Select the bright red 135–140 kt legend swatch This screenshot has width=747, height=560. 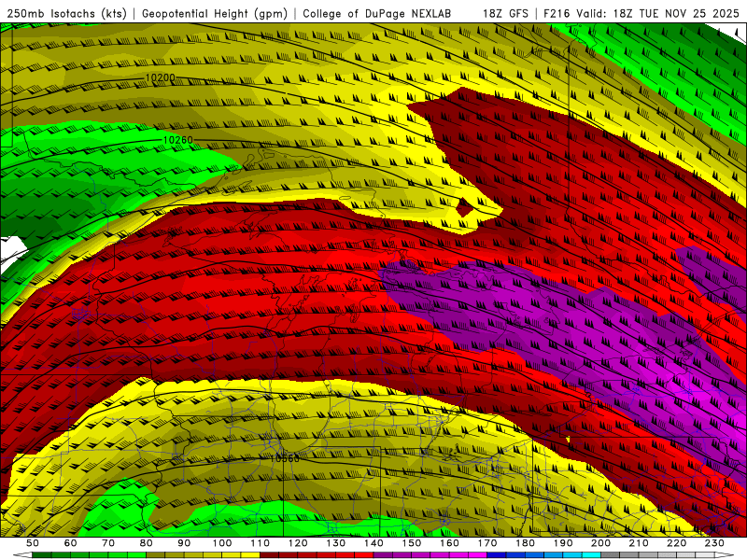coord(364,555)
